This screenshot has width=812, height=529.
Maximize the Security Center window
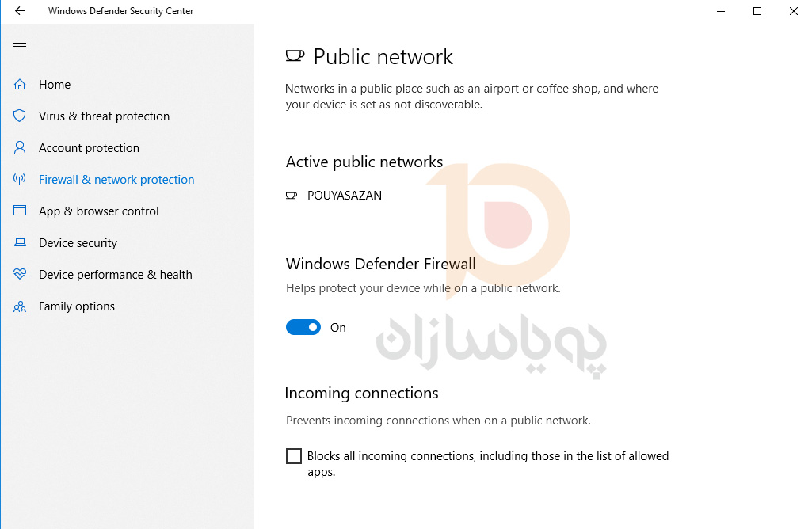click(x=757, y=11)
